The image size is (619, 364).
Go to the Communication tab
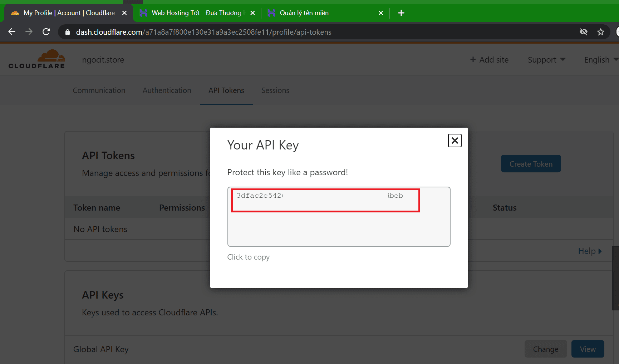(x=99, y=90)
